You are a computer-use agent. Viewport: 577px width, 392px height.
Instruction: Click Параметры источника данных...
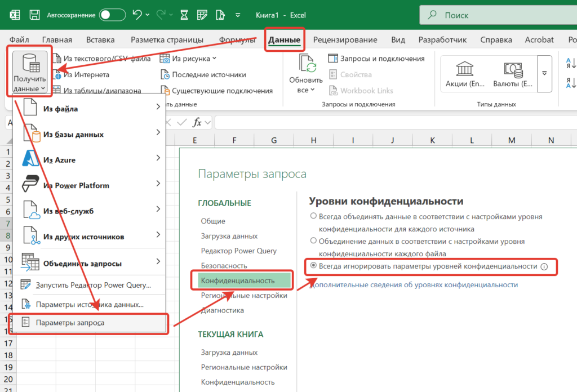tap(90, 305)
